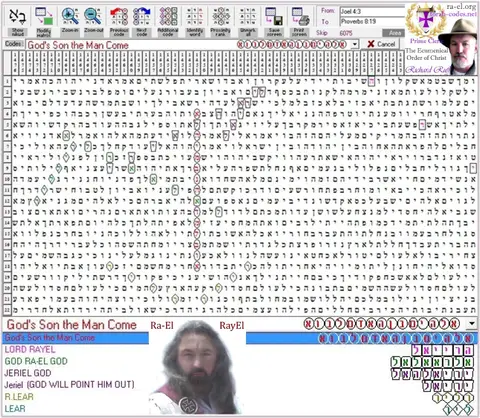
Task: Select JERIEL GOD in code list
Action: tap(28, 373)
